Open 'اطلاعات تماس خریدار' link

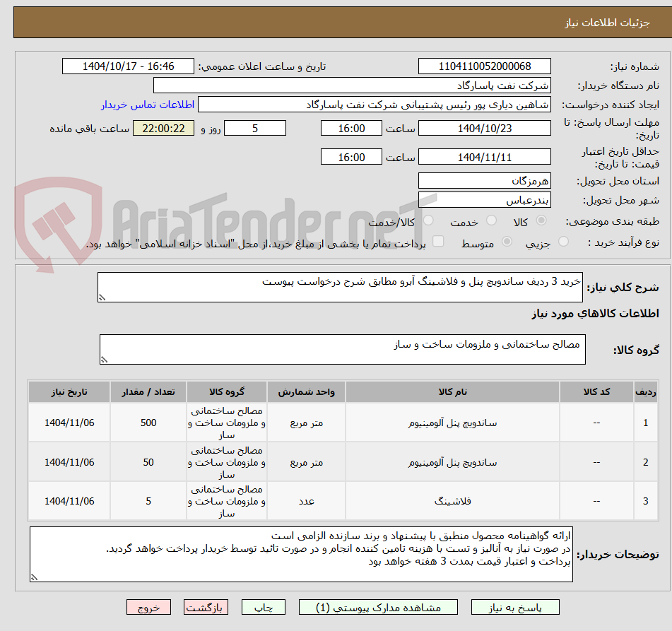[148, 105]
